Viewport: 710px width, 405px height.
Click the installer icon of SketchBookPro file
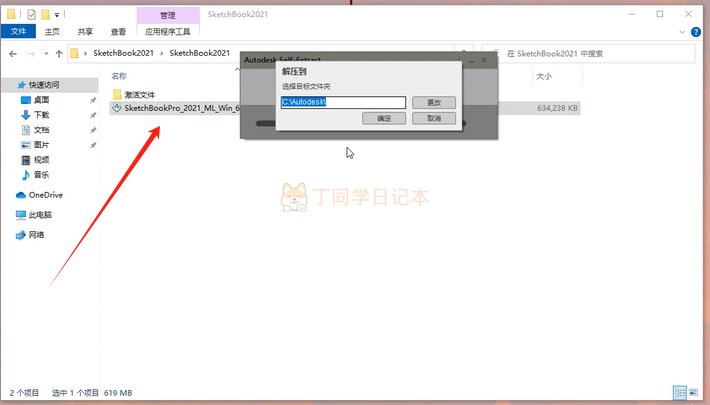117,108
